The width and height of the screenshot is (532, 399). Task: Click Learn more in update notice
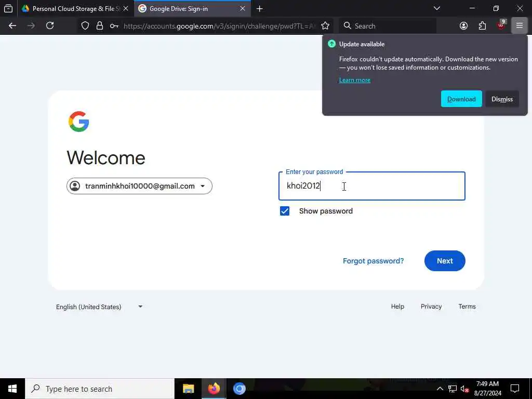click(354, 80)
